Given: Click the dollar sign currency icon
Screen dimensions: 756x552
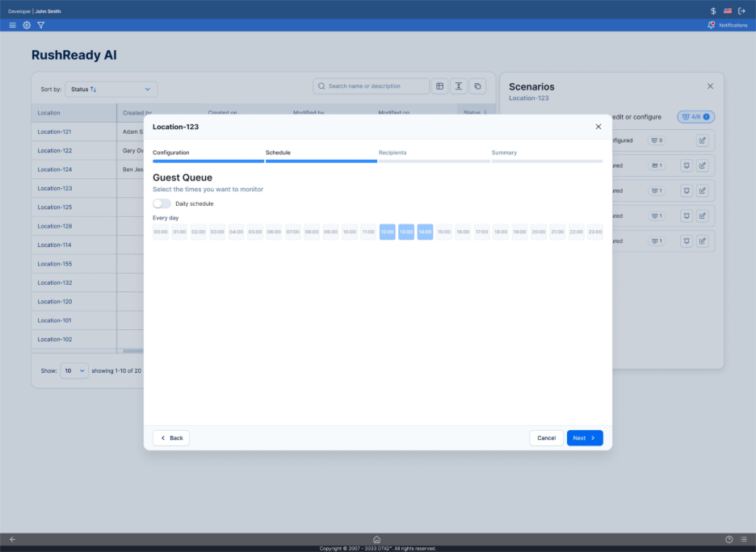Looking at the screenshot, I should pos(713,10).
